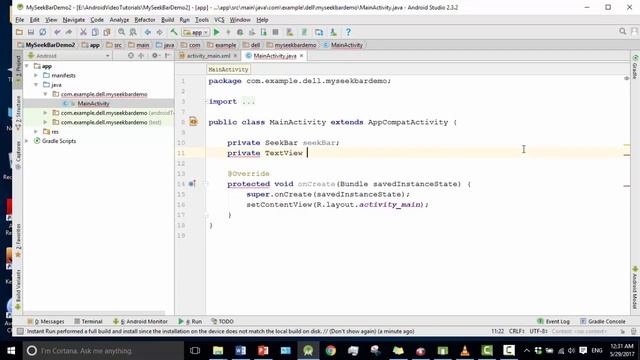Click the Paste toolbar icon
This screenshot has width=640, height=360.
107,32
